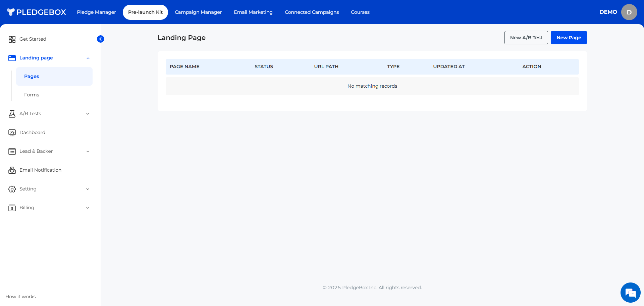
Task: Click the Get Started grid icon
Action: 12,39
